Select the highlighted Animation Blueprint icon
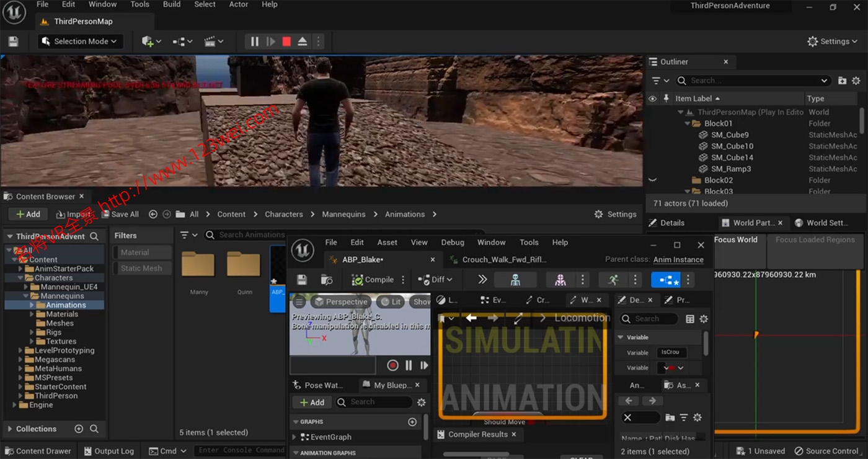Viewport: 868px width, 459px height. [x=666, y=279]
